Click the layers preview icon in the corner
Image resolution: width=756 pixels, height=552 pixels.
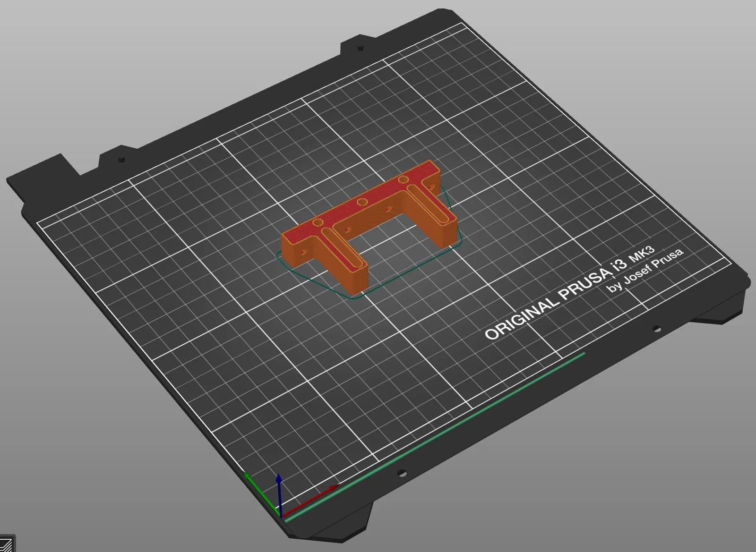click(7, 544)
